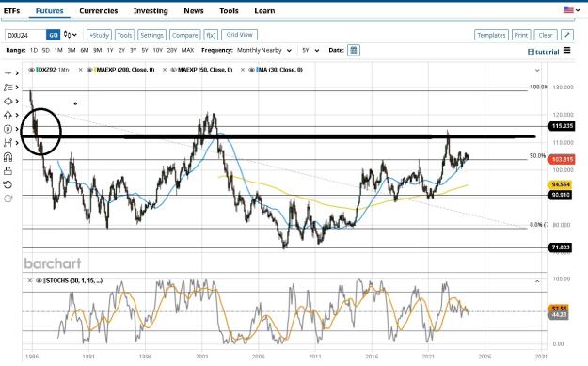Select the line and Fibonacci drawing tool
588x366 pixels.
(x=8, y=87)
